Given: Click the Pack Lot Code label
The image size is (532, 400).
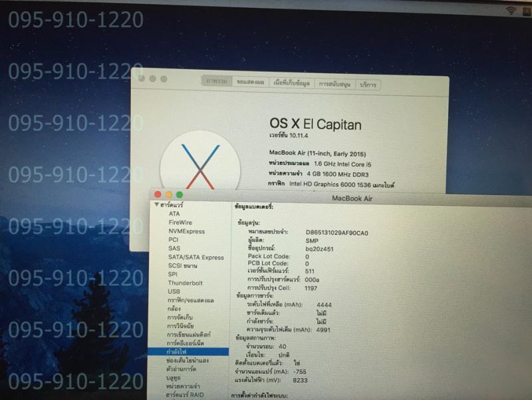Looking at the screenshot, I should 269,256.
